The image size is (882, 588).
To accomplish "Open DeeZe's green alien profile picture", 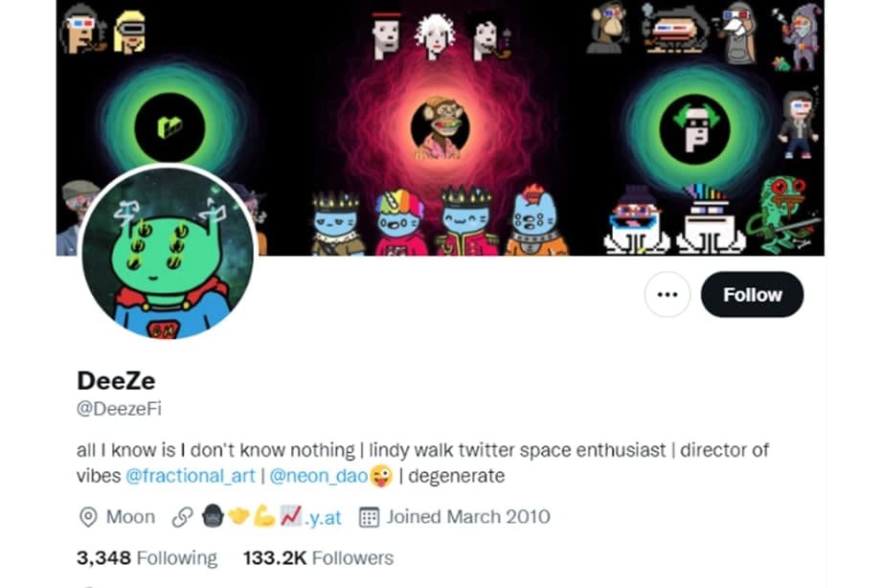I will pos(169,253).
